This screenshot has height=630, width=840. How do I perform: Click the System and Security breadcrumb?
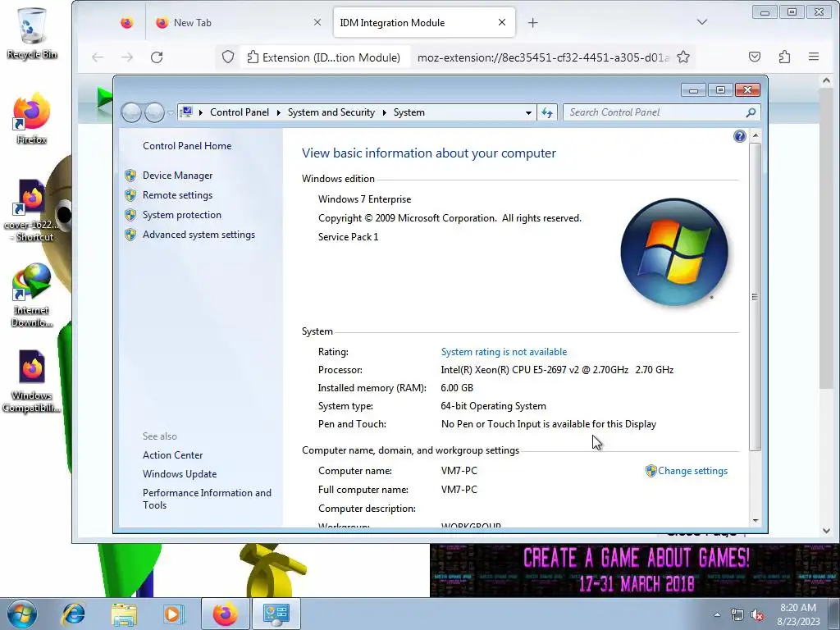click(x=331, y=112)
